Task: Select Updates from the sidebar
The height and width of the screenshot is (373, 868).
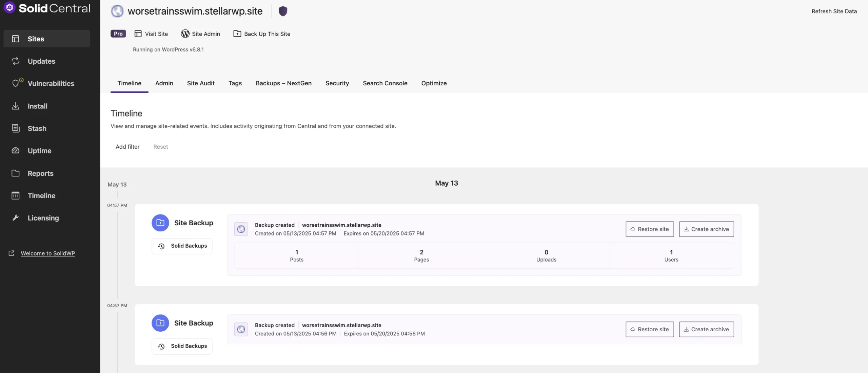Action: [41, 61]
